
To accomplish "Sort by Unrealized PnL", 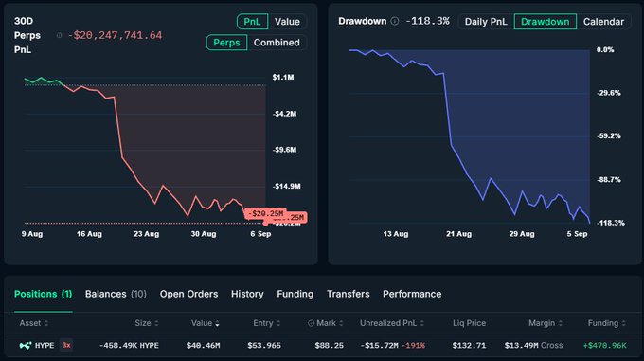I will coord(392,323).
